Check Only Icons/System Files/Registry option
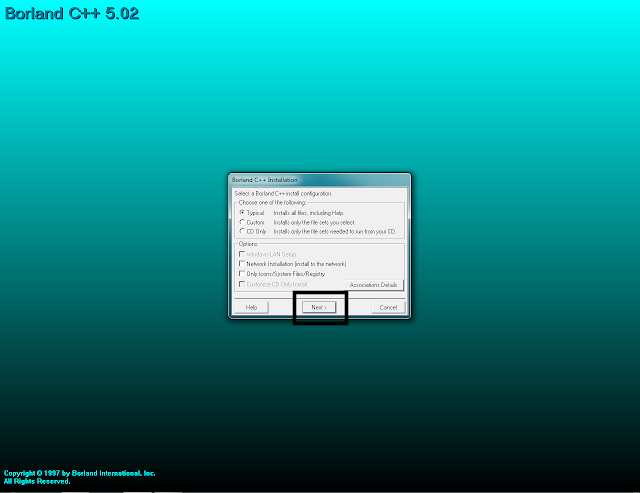Viewport: 640px width, 493px height. (x=242, y=273)
